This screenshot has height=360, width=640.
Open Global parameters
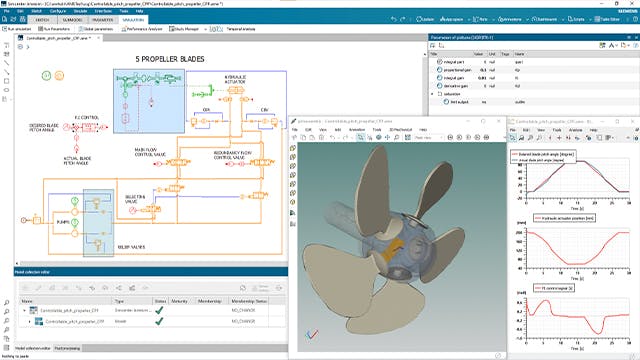(96, 29)
